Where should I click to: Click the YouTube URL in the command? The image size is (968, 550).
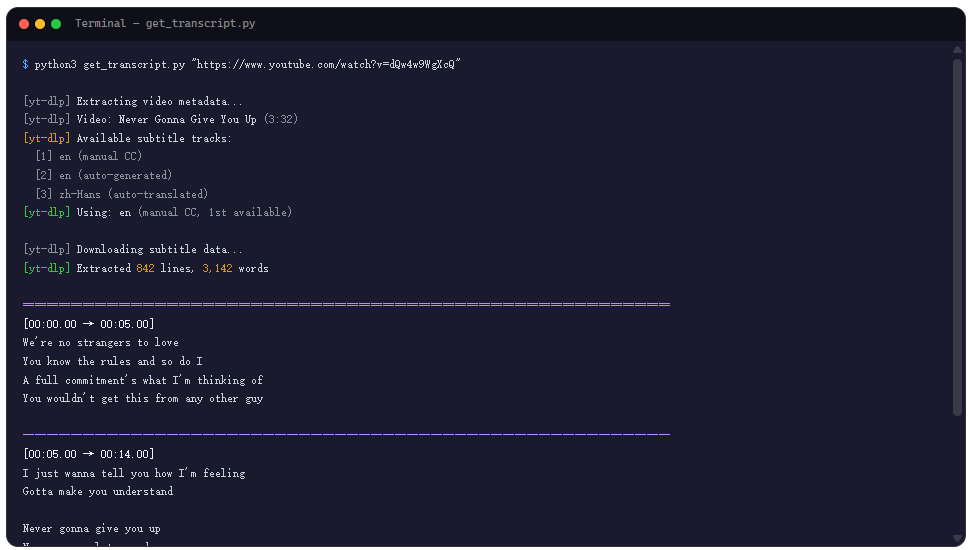(x=326, y=64)
